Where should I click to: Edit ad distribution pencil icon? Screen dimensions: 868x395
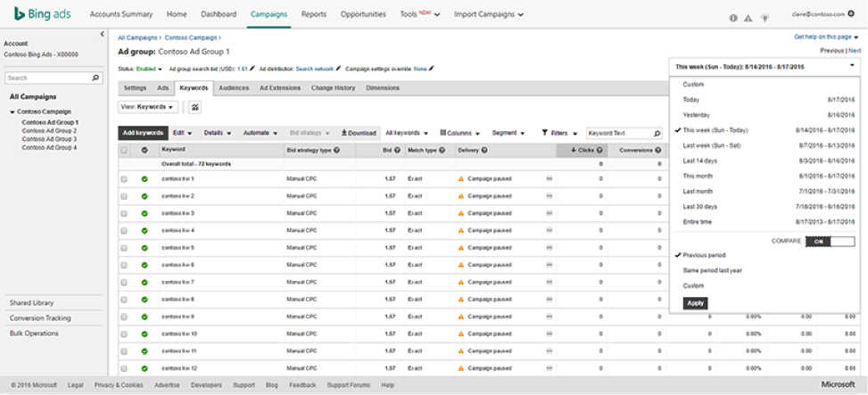coord(338,69)
